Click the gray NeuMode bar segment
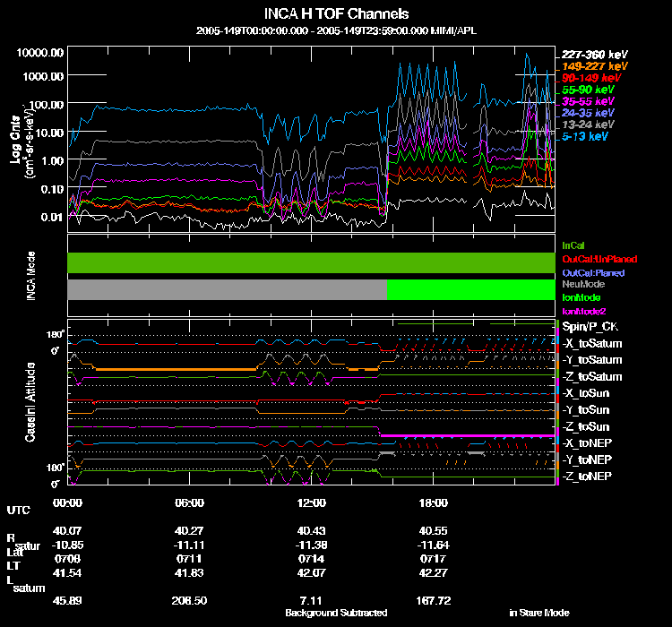 (x=228, y=289)
